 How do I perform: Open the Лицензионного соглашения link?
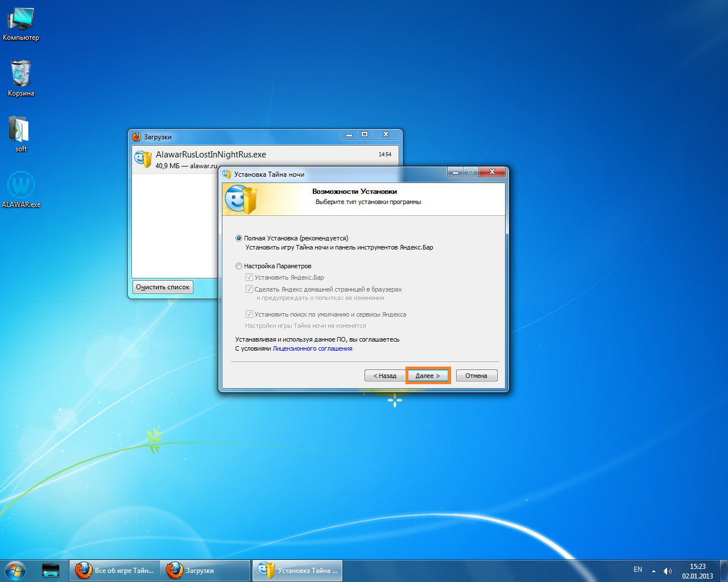click(x=312, y=348)
